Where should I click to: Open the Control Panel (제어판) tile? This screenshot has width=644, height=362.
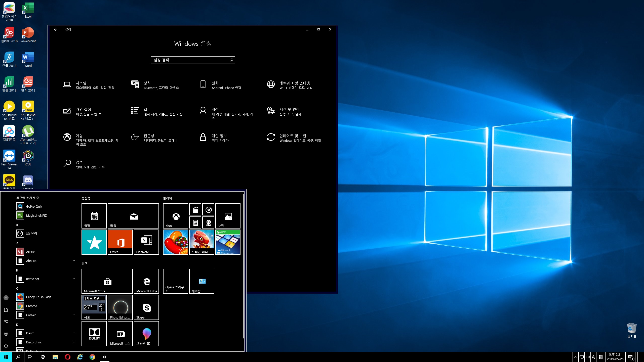pyautogui.click(x=202, y=281)
